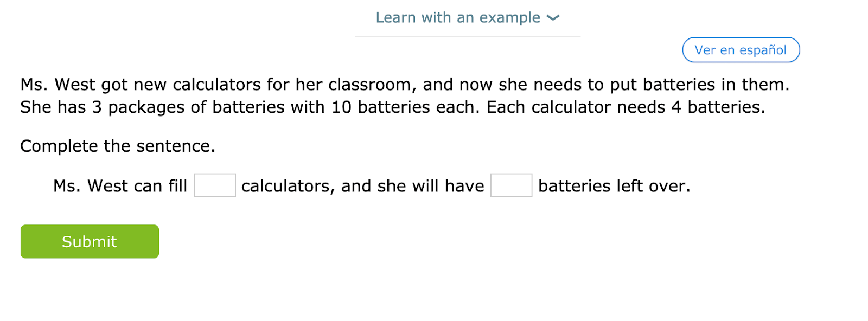This screenshot has height=321, width=868.
Task: Switch to Spanish with Ver en español
Action: [x=741, y=50]
